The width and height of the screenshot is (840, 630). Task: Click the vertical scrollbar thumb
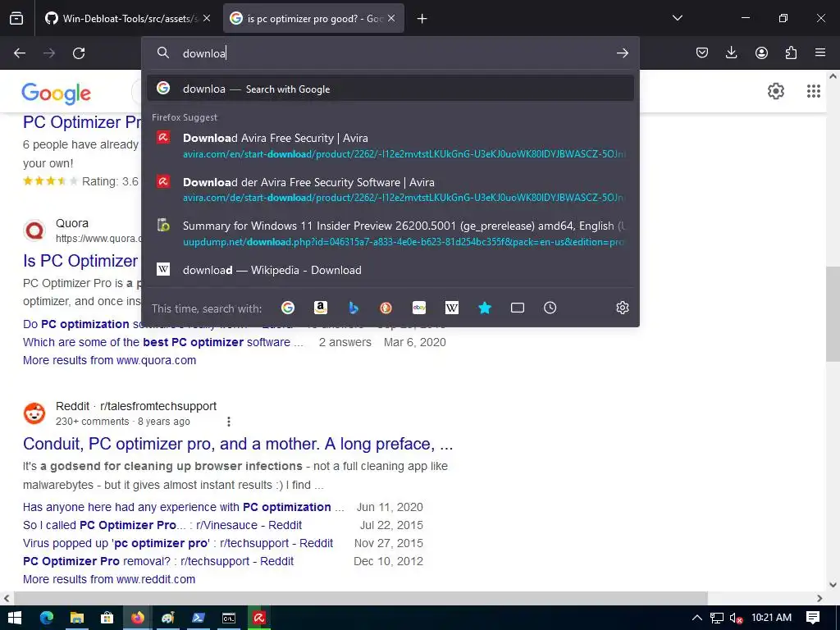click(x=833, y=313)
